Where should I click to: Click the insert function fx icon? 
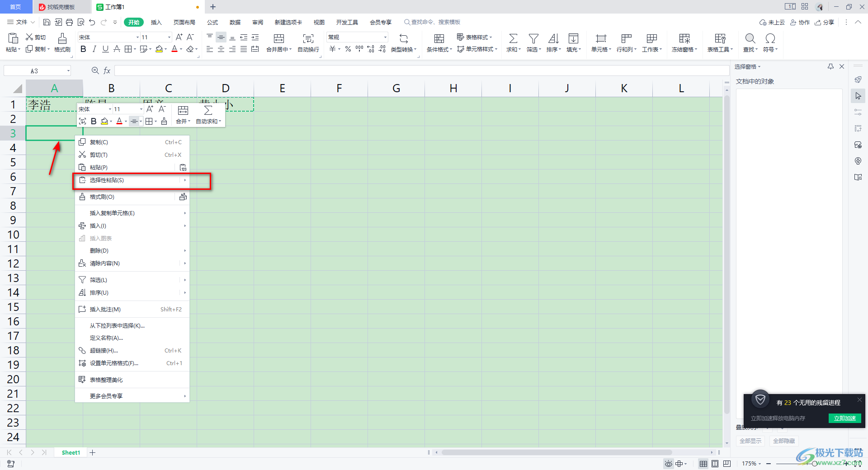(107, 70)
